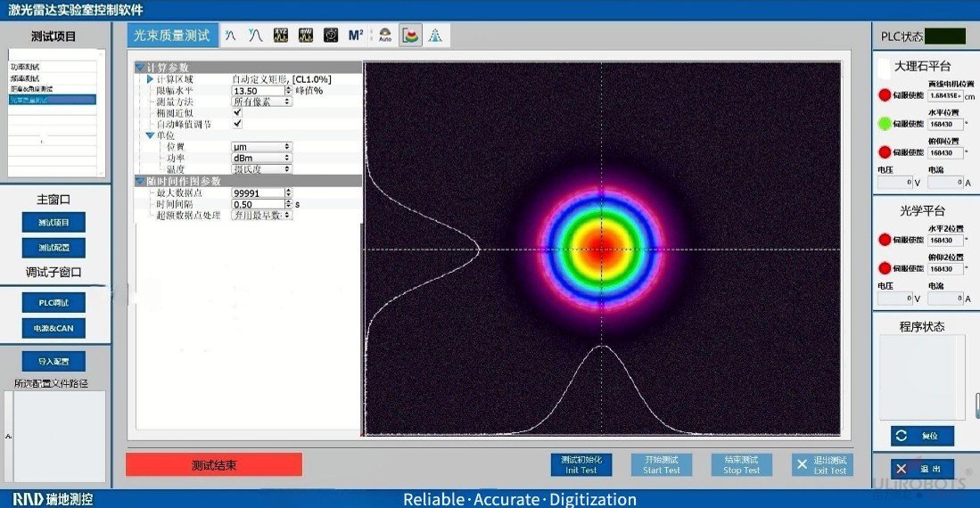Expand the 计算区域 tree node
This screenshot has width=980, height=508.
[150, 79]
